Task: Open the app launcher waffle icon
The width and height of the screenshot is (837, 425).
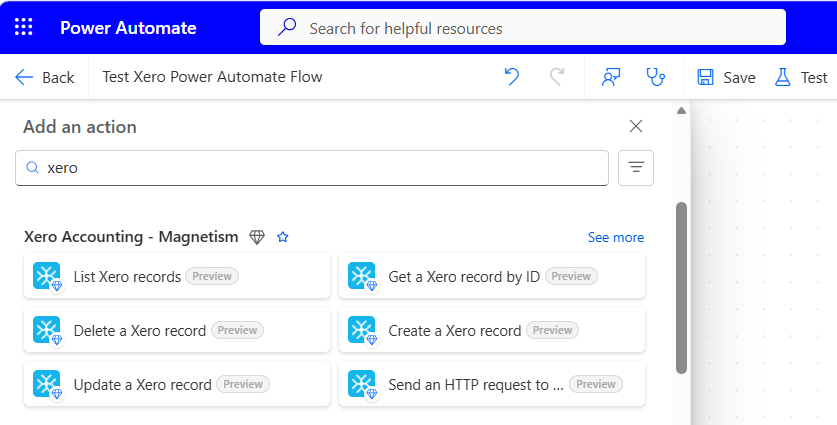Action: pos(23,27)
